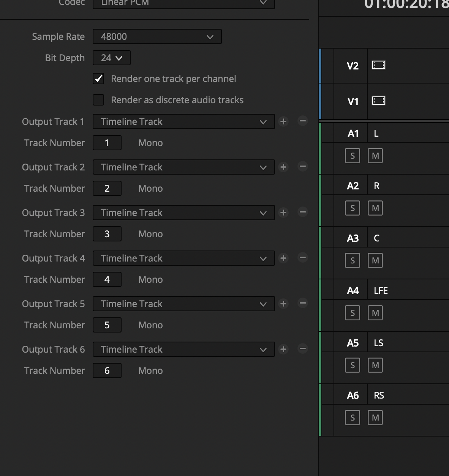Click the C track name on A3
Image resolution: width=449 pixels, height=476 pixels.
[x=377, y=238]
